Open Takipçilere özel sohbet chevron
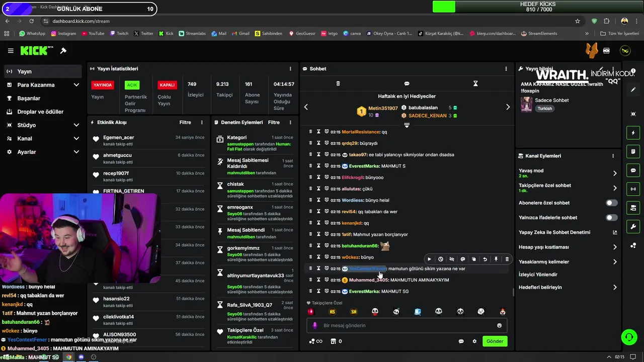Screen dimensions: 644x362 (x=615, y=188)
